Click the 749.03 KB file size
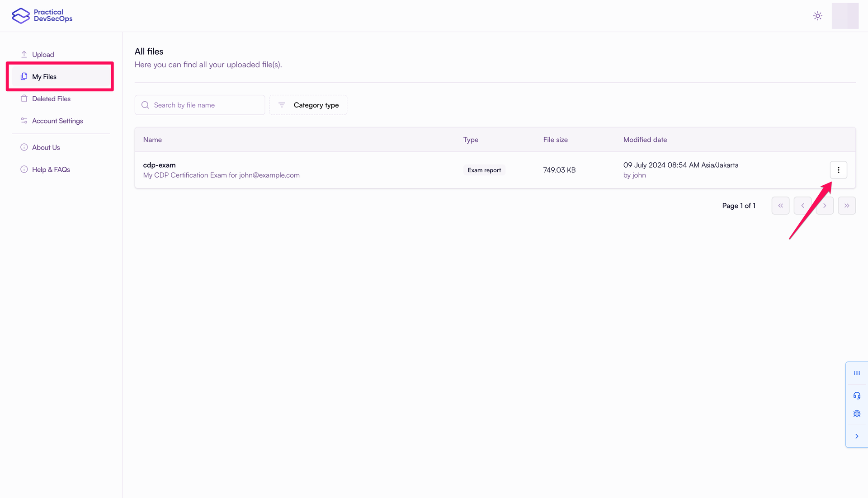Viewport: 868px width, 498px height. [x=559, y=170]
